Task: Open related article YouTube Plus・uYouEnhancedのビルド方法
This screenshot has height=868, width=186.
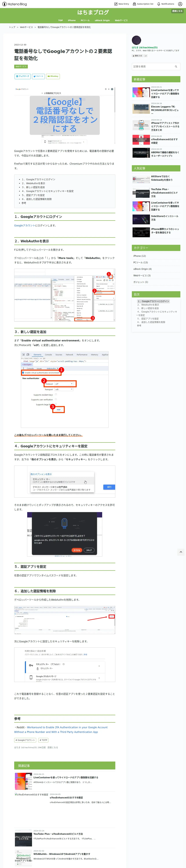Action: click(58, 834)
